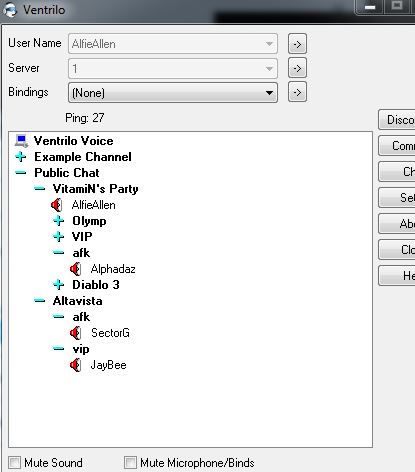This screenshot has height=472, width=415.
Task: Open the Bindings dropdown showing (None)
Action: 173,93
